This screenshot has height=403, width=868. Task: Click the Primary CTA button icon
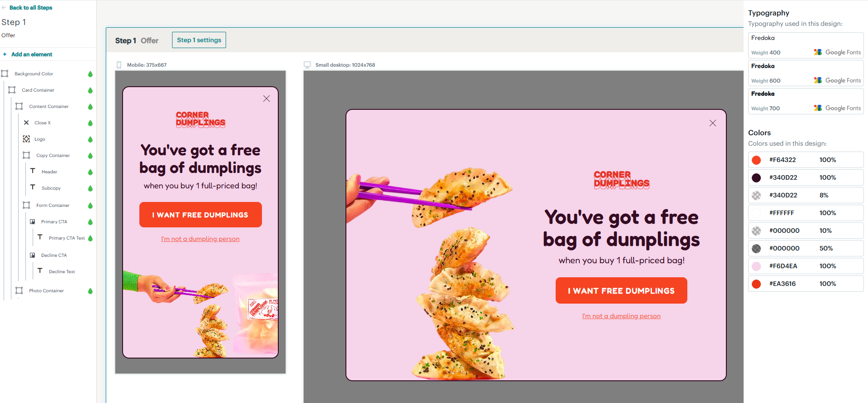[32, 221]
